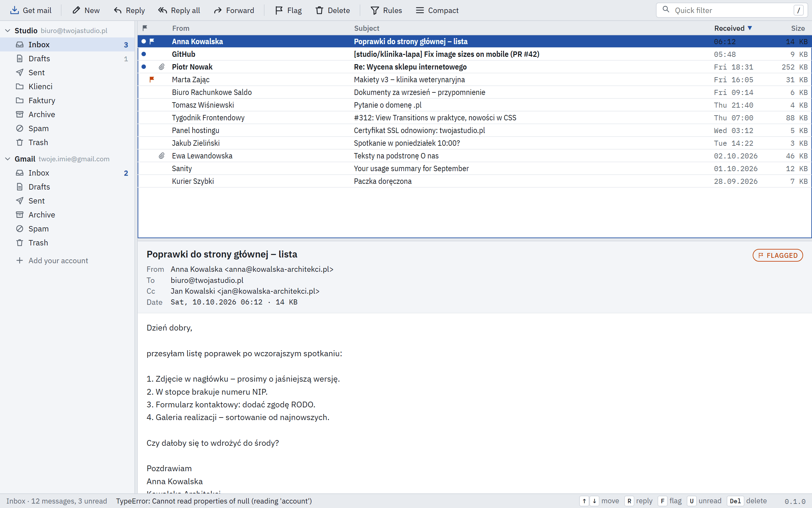Collapse the Studio account tree
The width and height of the screenshot is (812, 508).
tap(8, 30)
